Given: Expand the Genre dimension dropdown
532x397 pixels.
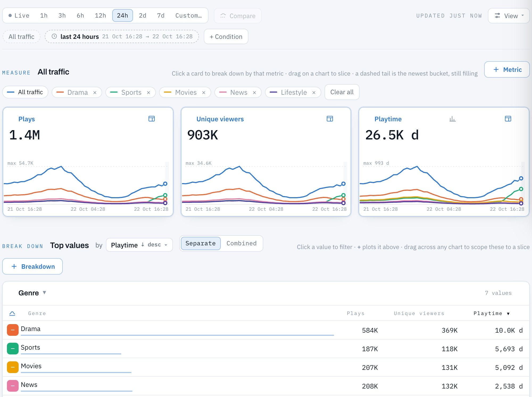Looking at the screenshot, I should 32,293.
